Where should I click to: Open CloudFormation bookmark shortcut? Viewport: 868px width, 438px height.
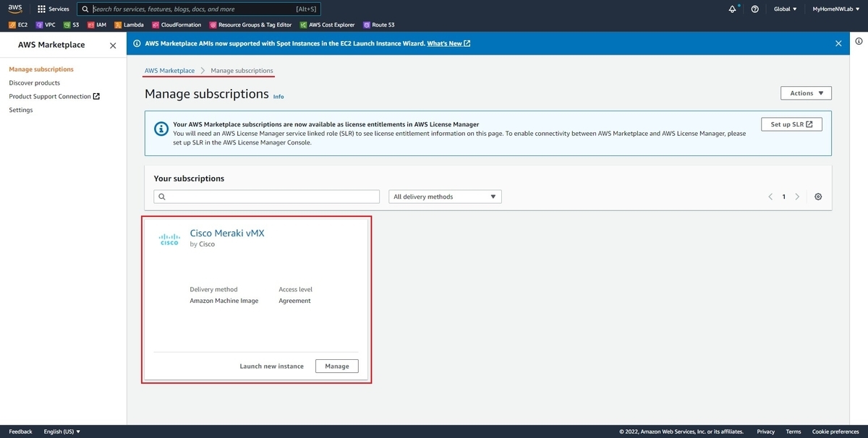coord(177,25)
